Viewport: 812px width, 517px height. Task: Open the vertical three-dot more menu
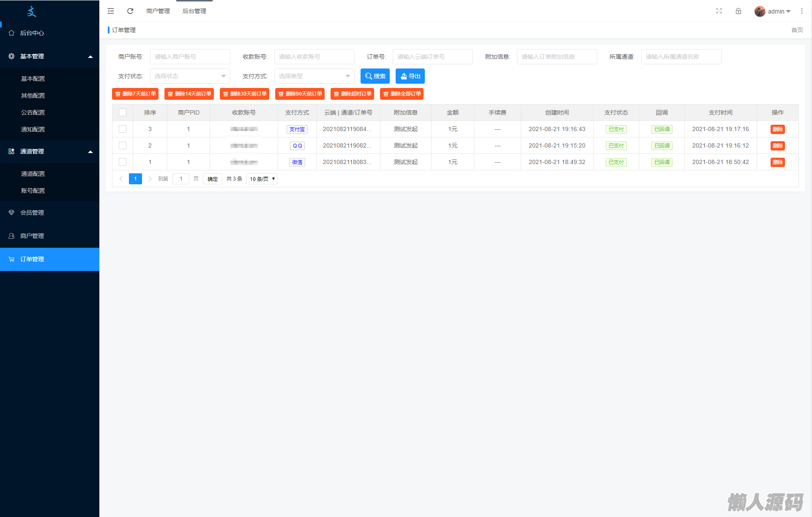802,11
